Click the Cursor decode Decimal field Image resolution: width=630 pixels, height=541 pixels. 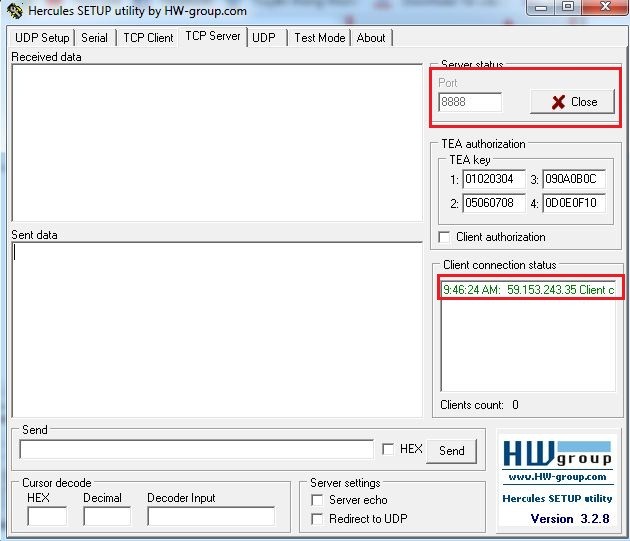coord(107,516)
